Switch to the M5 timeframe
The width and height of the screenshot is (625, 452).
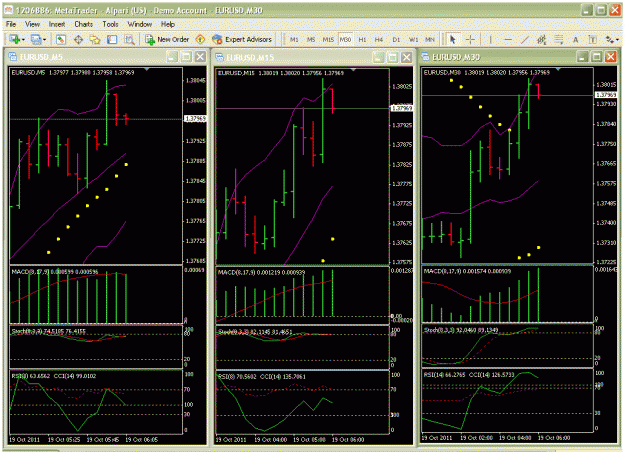[311, 39]
